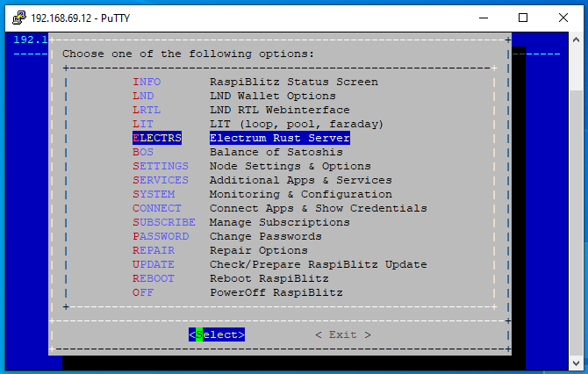Click 'Change Passwords' description text

[x=266, y=237]
